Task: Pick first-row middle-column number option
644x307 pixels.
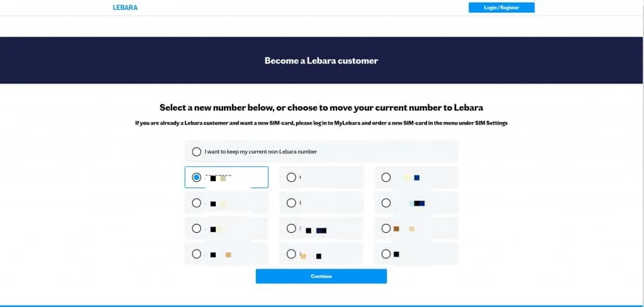Action: coord(291,177)
